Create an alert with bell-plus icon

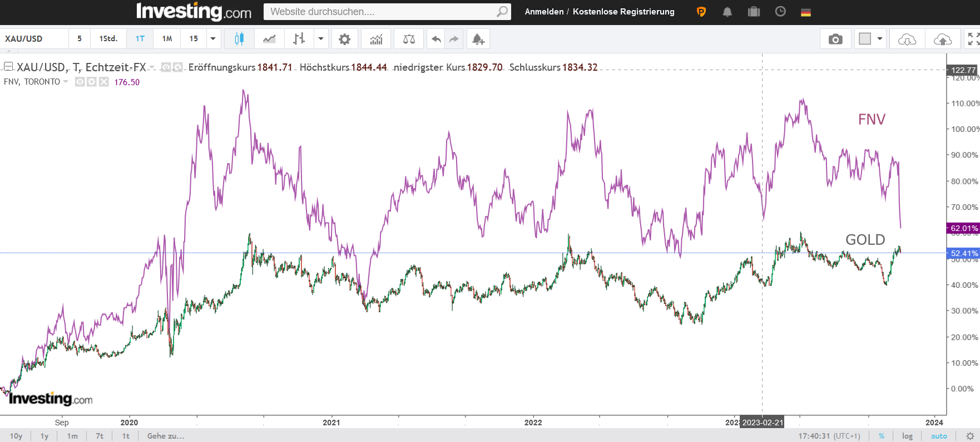coord(478,39)
